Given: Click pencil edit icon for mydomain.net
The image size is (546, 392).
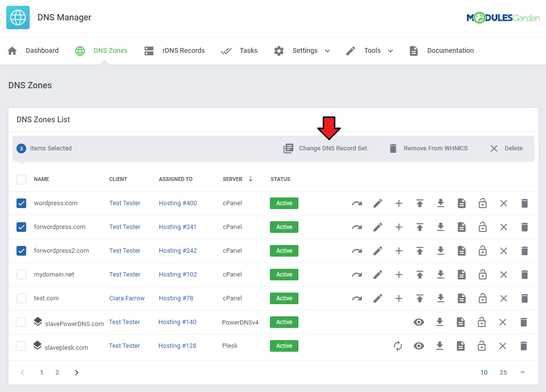Looking at the screenshot, I should coord(378,275).
